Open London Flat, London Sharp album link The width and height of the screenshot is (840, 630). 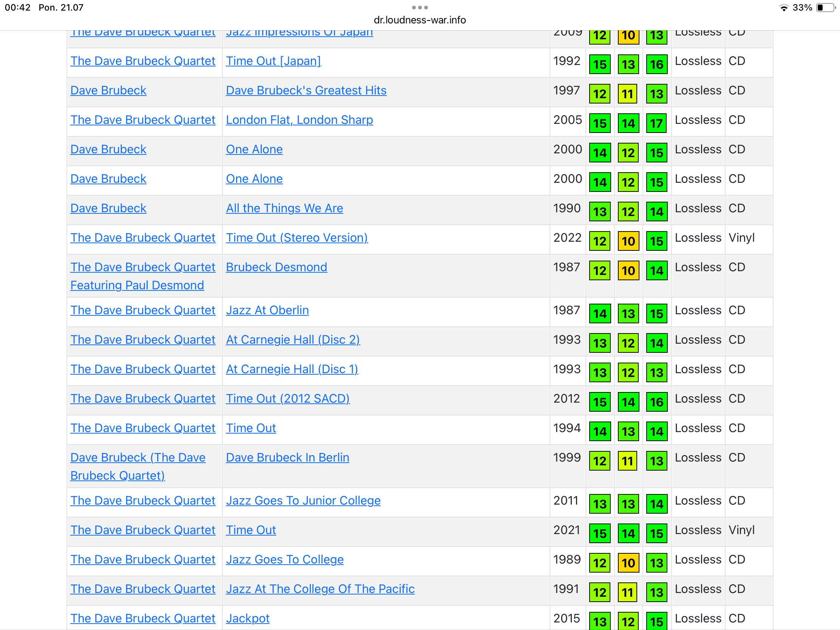tap(299, 120)
